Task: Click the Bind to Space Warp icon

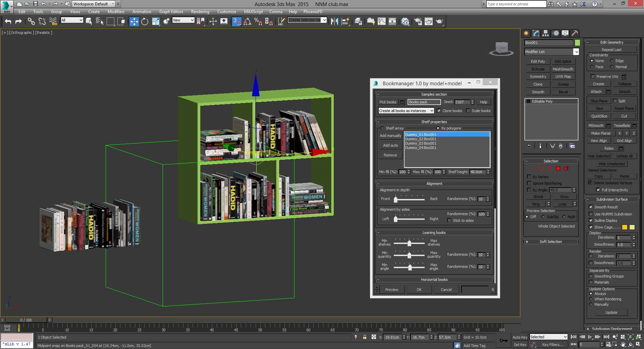Action: point(53,21)
